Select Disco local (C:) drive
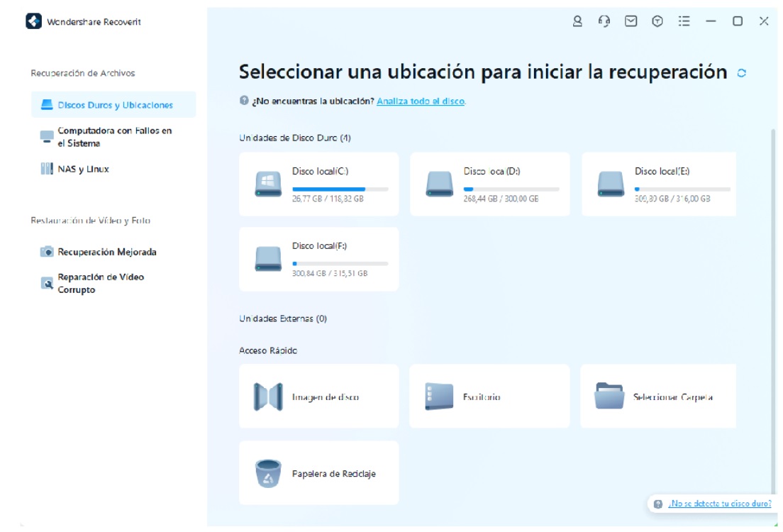The height and width of the screenshot is (532, 783). (319, 184)
